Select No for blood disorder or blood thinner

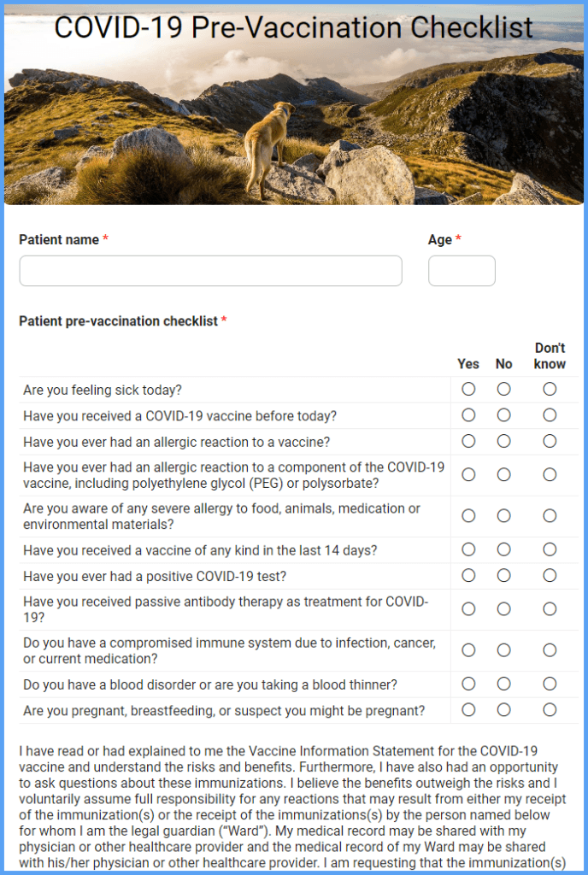point(504,684)
